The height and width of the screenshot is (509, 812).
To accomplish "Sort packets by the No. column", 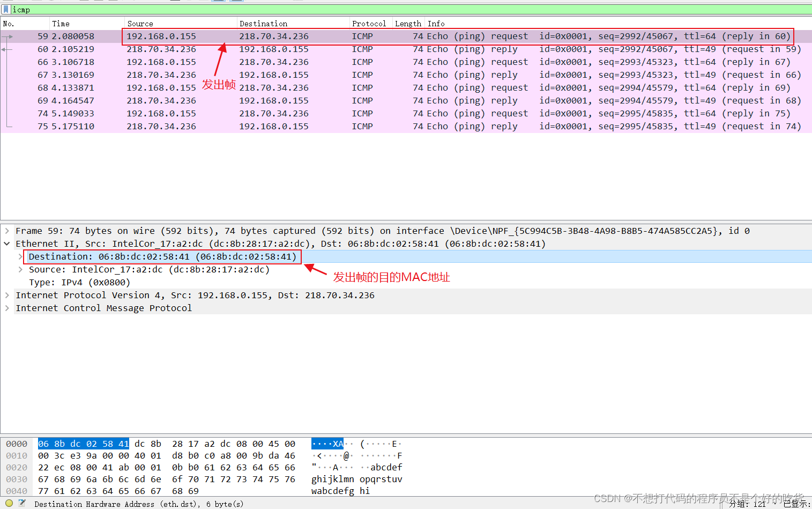I will pos(25,24).
